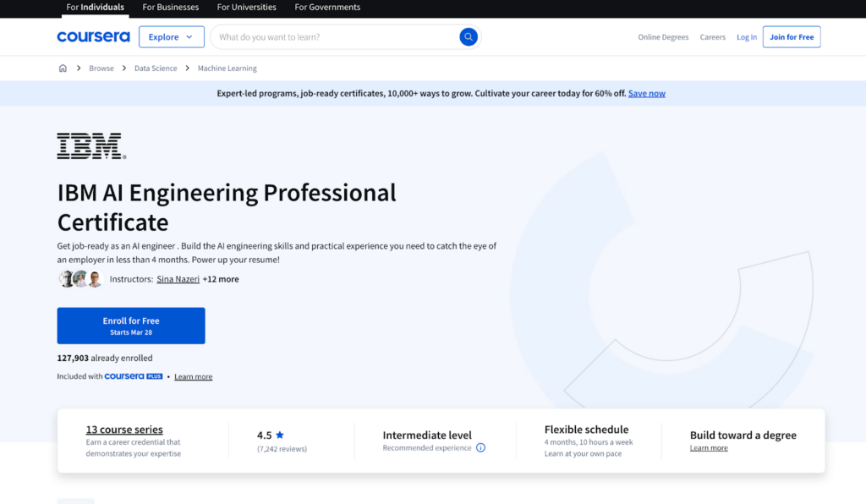Open the Careers link
866x504 pixels.
(712, 37)
